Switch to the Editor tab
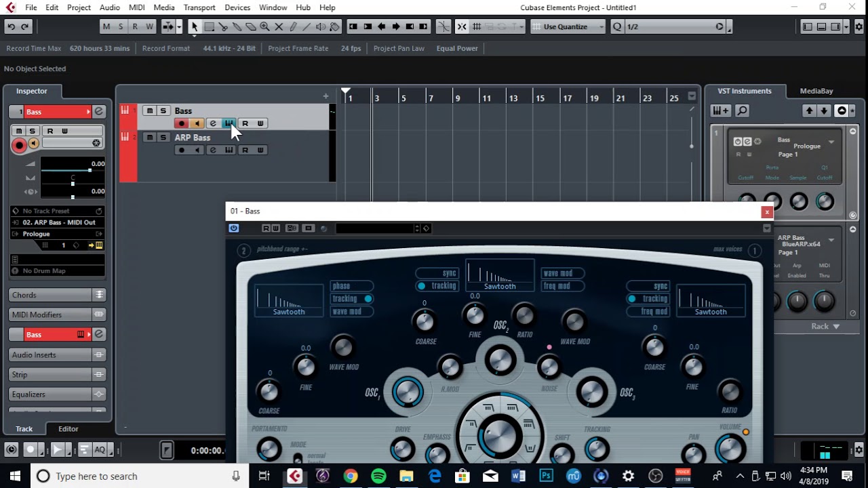The image size is (868, 488). [x=68, y=428]
